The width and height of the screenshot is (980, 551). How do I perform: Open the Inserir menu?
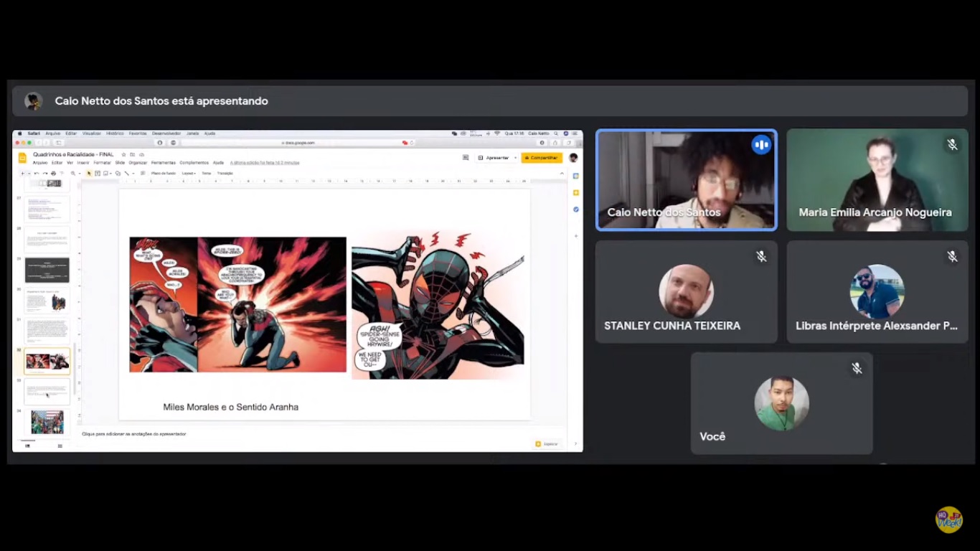tap(83, 163)
